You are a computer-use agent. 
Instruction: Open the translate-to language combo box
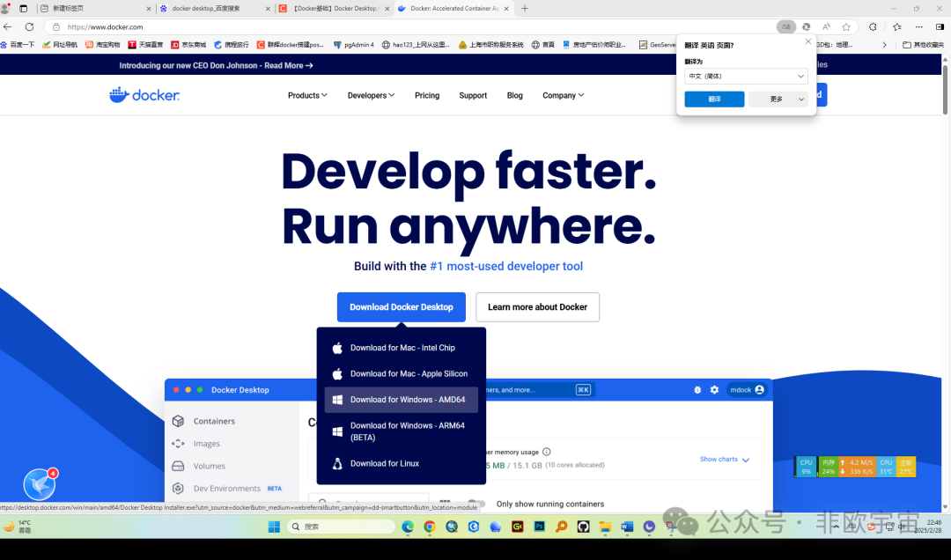[x=746, y=77]
